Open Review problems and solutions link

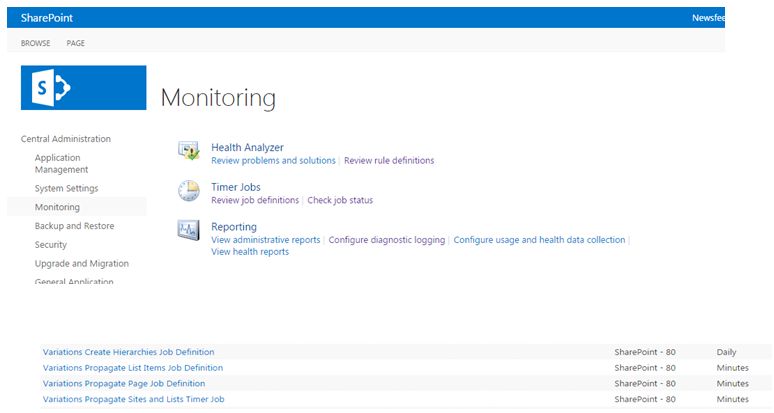coord(273,161)
